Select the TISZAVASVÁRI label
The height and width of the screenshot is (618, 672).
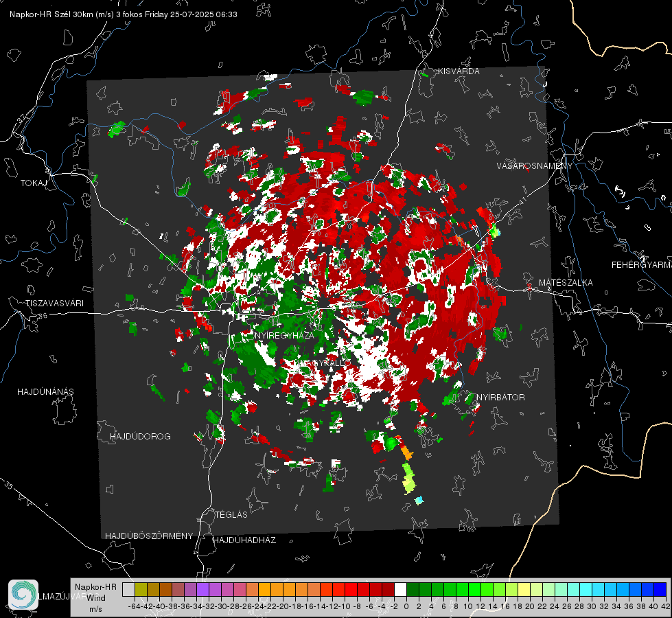coord(54,304)
